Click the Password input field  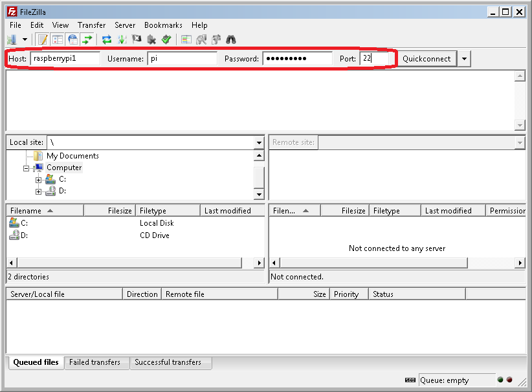point(297,58)
